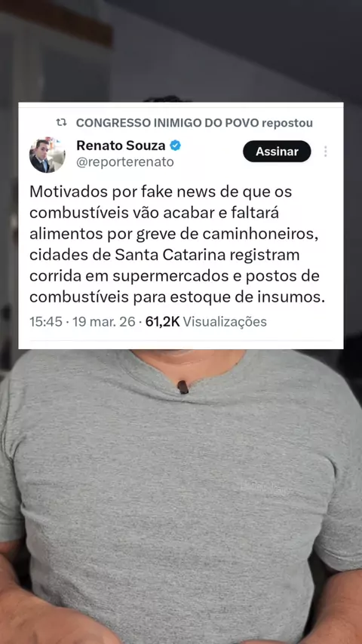Screen dimensions: 362x644
Task: Click the tweet text starting with 'Motivados por fake news'
Action: click(177, 244)
